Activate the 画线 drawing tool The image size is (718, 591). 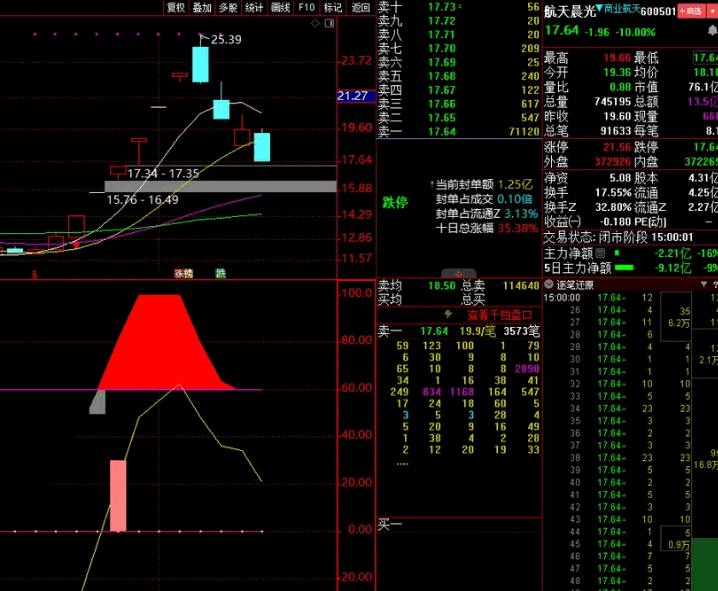tap(280, 7)
